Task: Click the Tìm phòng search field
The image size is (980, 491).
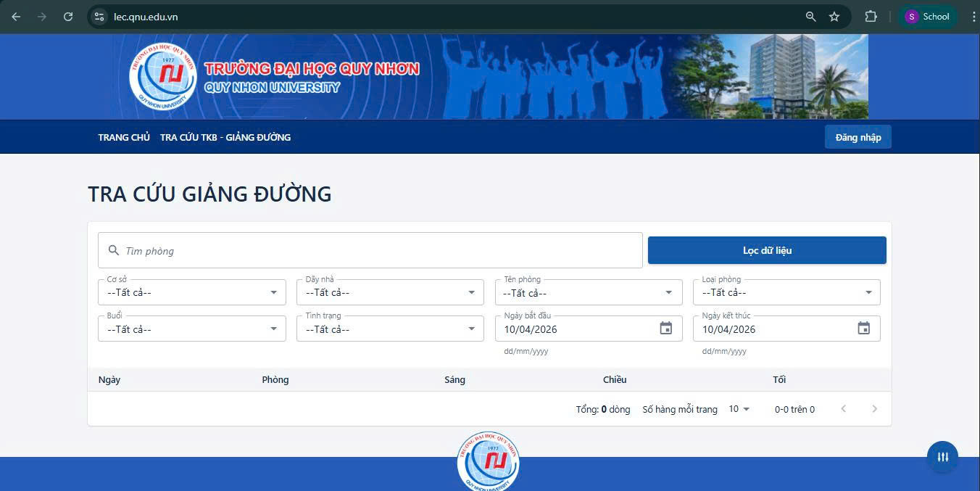Action: (x=377, y=251)
